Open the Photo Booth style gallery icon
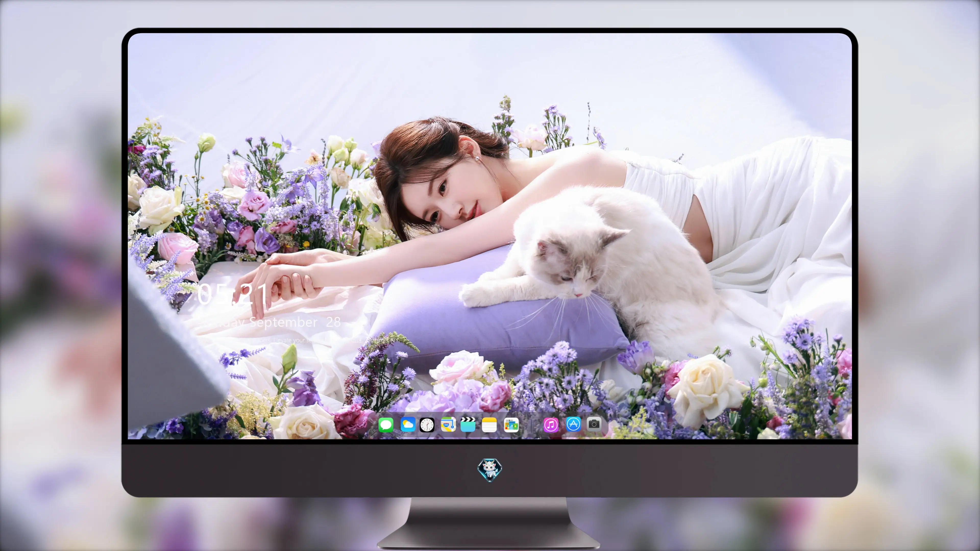Image resolution: width=980 pixels, height=551 pixels. [x=511, y=425]
